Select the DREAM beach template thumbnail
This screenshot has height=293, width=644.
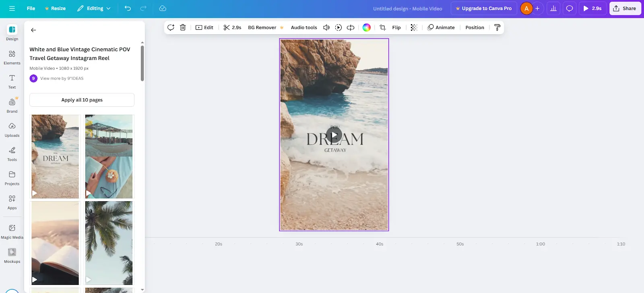tap(55, 157)
